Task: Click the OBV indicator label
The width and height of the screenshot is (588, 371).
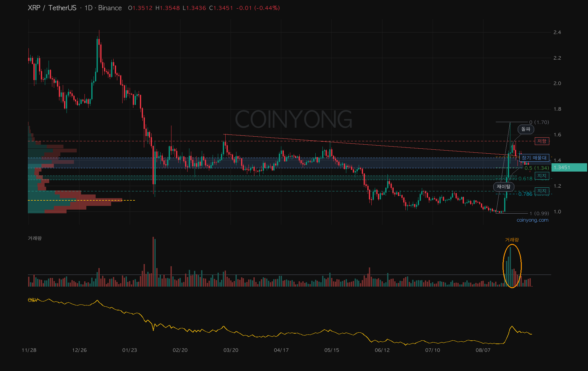Action: pyautogui.click(x=32, y=300)
